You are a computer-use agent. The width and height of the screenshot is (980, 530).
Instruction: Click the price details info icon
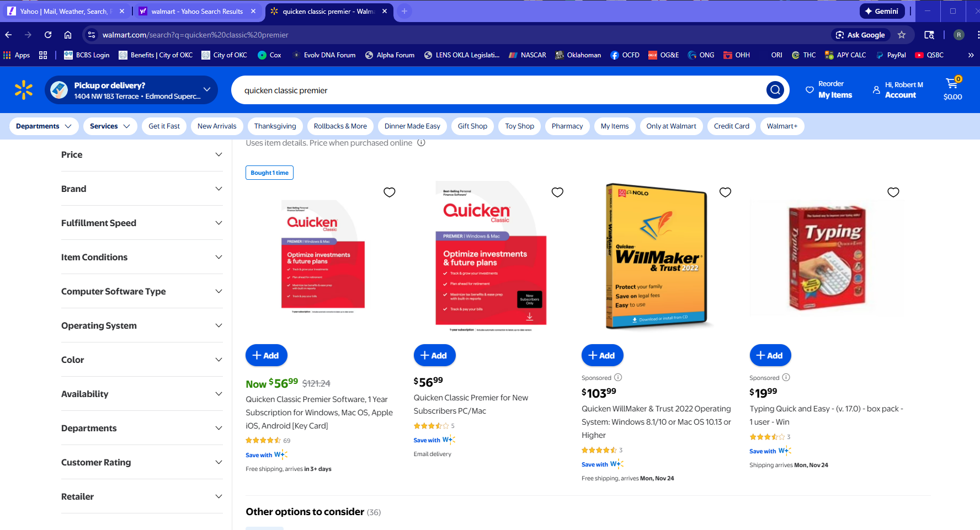click(421, 143)
